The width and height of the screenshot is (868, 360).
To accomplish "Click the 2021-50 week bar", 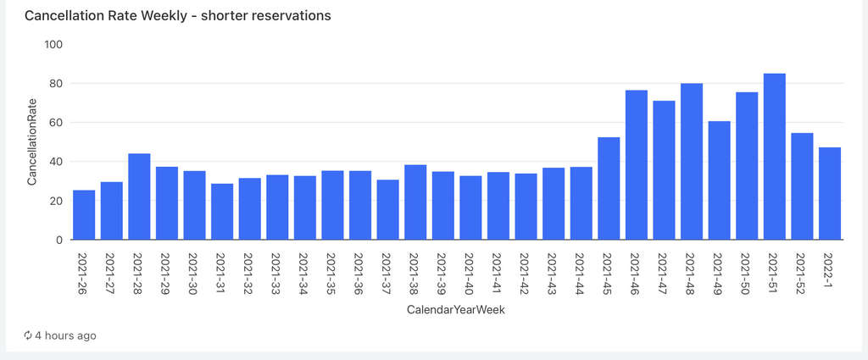I will coord(747,166).
